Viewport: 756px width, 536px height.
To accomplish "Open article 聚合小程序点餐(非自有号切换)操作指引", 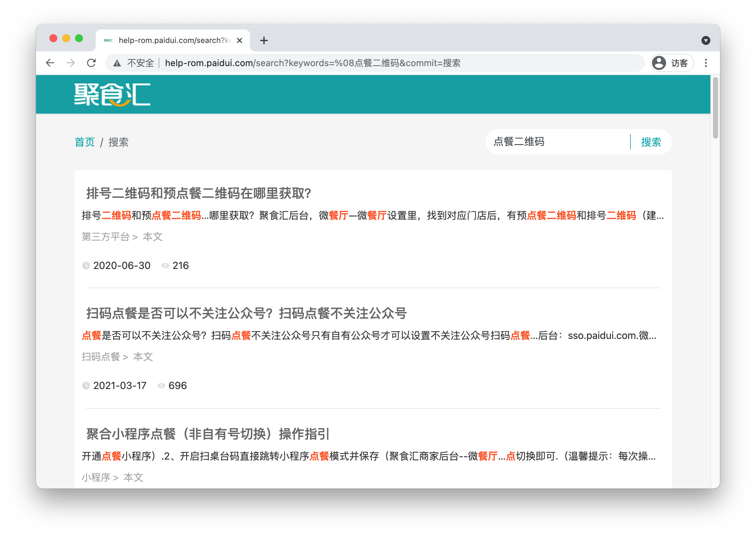I will [208, 434].
